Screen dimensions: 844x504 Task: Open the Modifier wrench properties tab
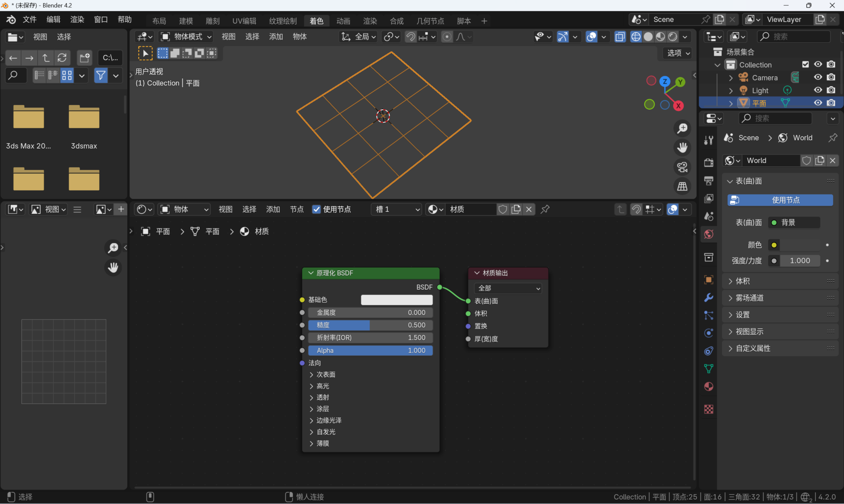708,298
